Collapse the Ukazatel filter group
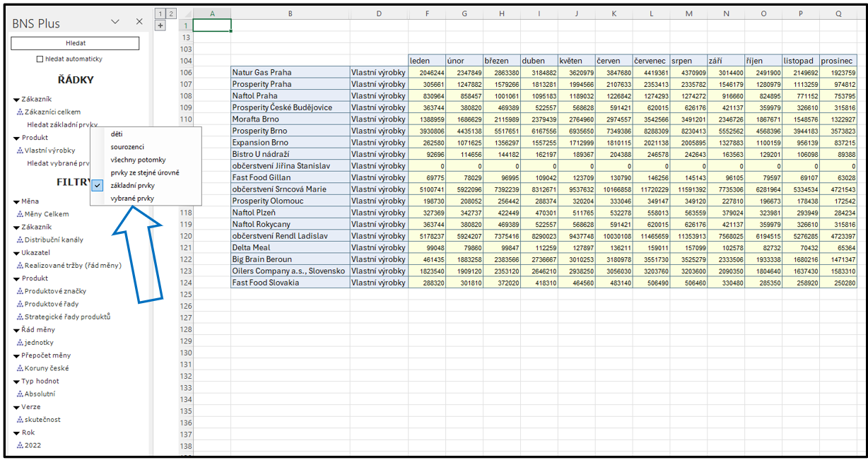 coord(16,253)
